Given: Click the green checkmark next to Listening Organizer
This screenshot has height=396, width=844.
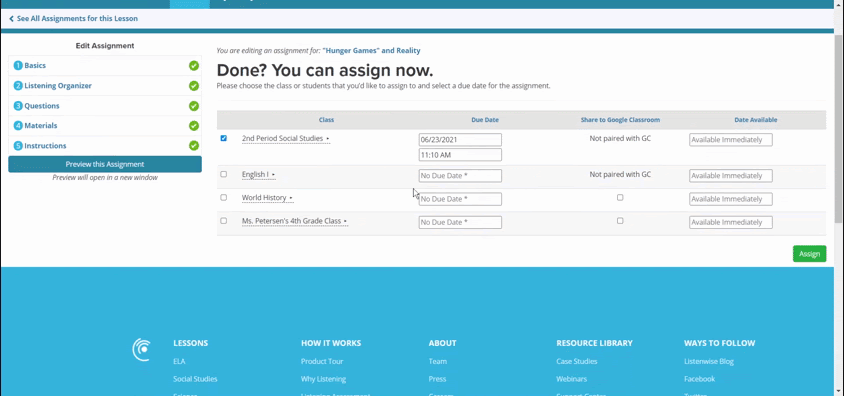Looking at the screenshot, I should (x=194, y=86).
